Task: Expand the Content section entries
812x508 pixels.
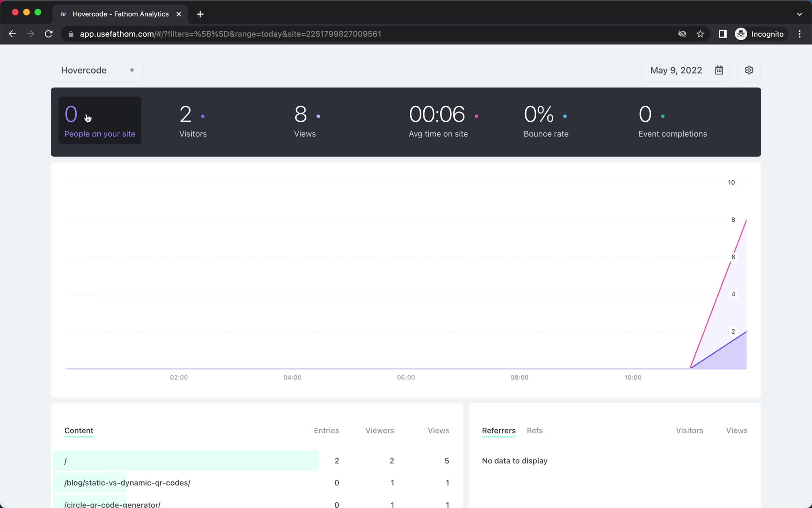Action: coord(326,430)
